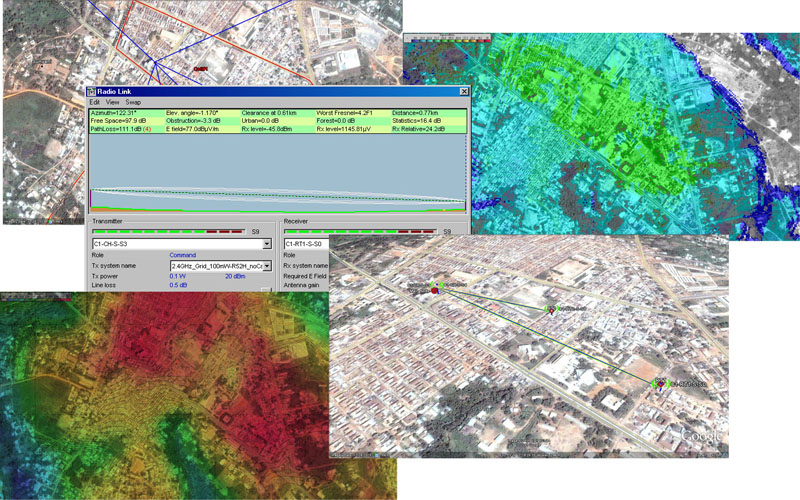The height and width of the screenshot is (500, 800).
Task: Click the 'Rx Relative=24.2dB' value
Action: (418, 129)
